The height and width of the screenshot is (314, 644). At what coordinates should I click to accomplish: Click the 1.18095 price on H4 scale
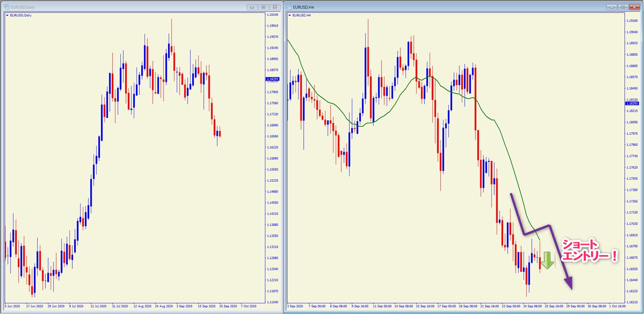click(632, 122)
